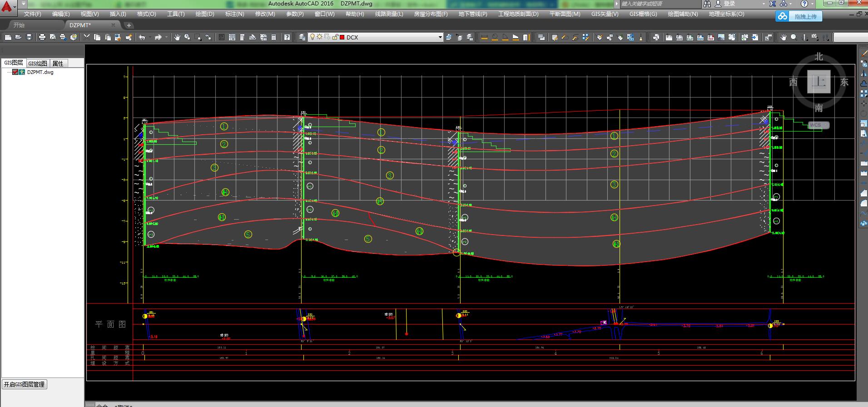This screenshot has height=407, width=868.
Task: Open the 工程地质剖面(D) menu
Action: point(518,14)
